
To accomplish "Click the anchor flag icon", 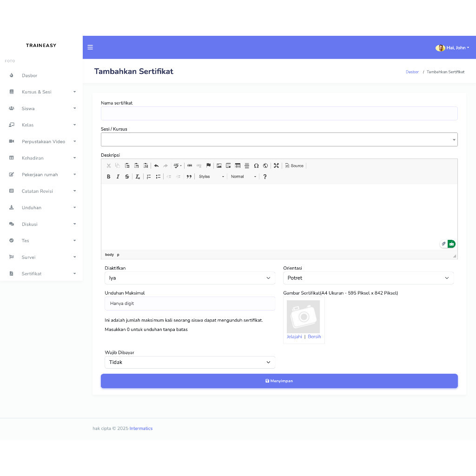I will [x=208, y=165].
